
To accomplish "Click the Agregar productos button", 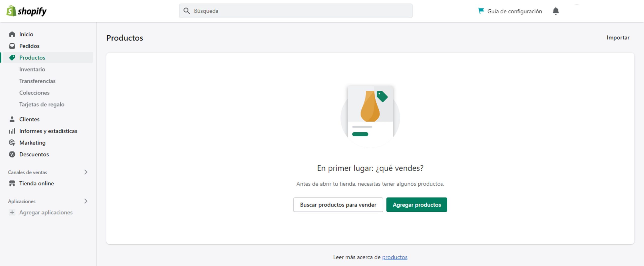I will pyautogui.click(x=417, y=205).
